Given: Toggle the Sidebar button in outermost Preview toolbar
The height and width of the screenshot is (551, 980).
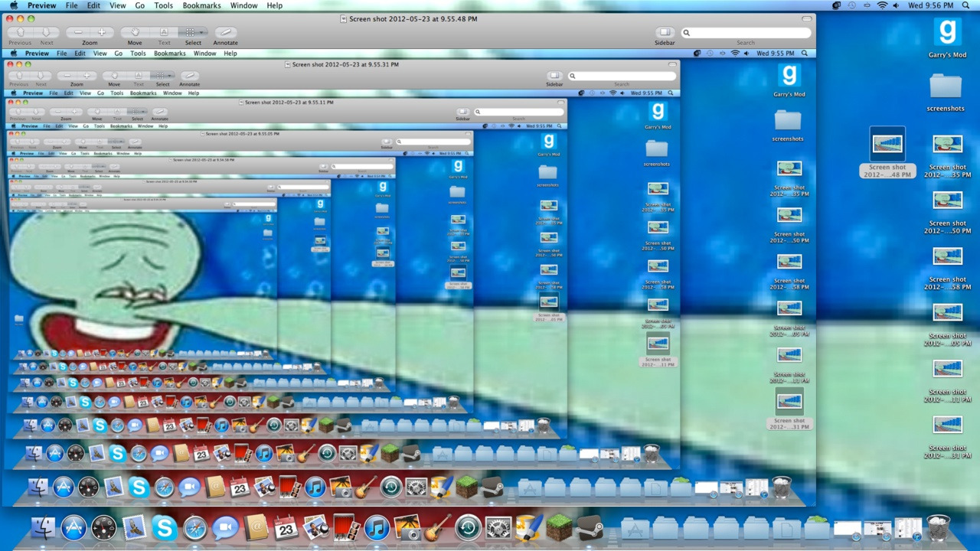Looking at the screenshot, I should tap(665, 32).
